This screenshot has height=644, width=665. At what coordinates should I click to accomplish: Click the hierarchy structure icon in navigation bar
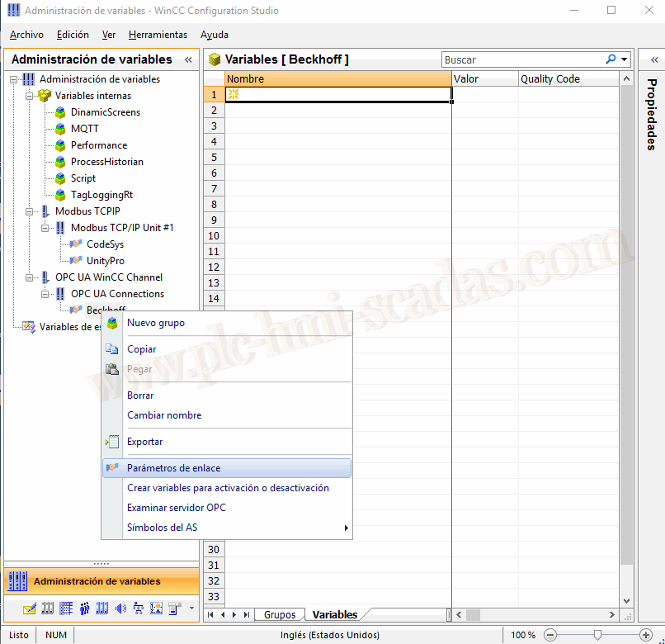pyautogui.click(x=139, y=609)
